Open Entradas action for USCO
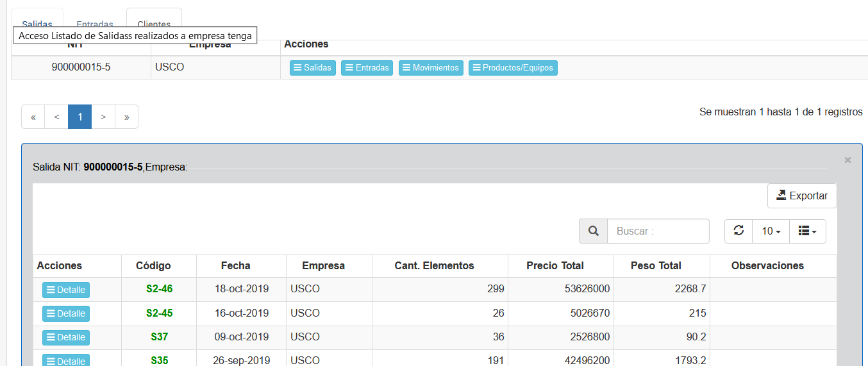868x366 pixels. 367,67
